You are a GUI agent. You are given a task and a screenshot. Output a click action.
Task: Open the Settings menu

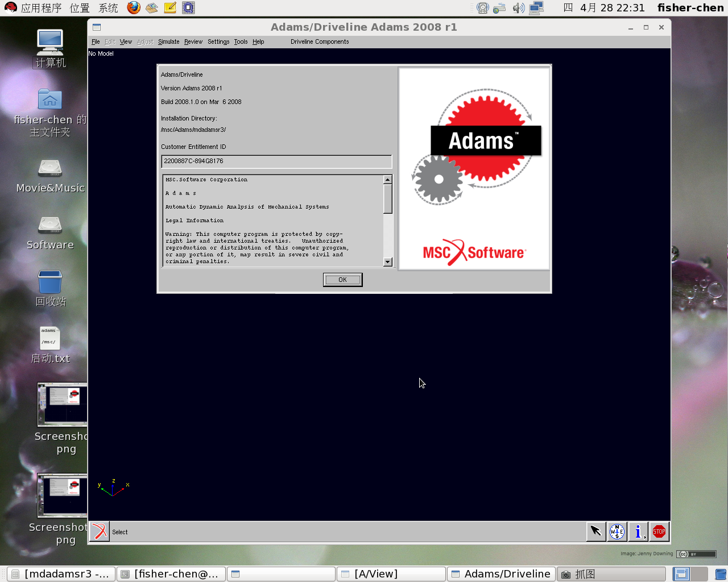point(218,41)
